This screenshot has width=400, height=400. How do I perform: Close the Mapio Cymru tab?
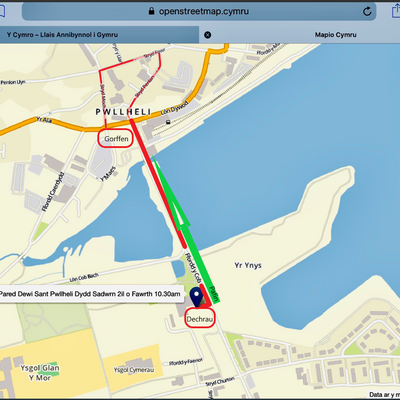207,35
